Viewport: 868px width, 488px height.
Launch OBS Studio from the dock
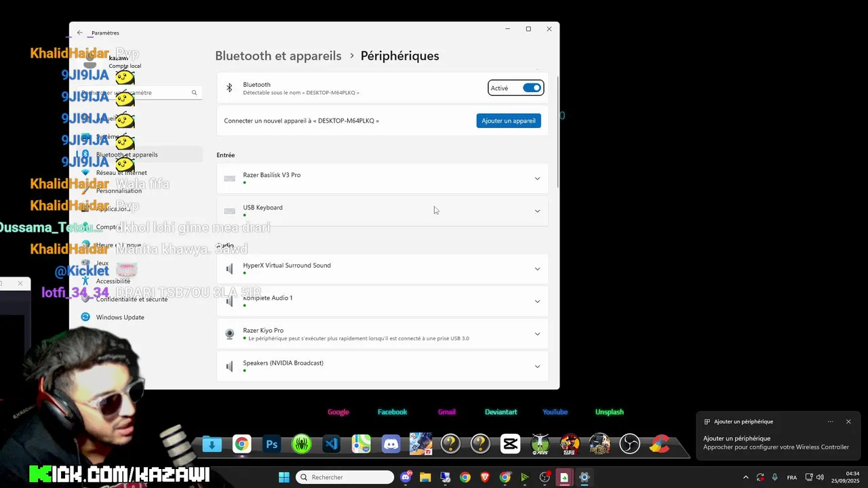tap(630, 445)
